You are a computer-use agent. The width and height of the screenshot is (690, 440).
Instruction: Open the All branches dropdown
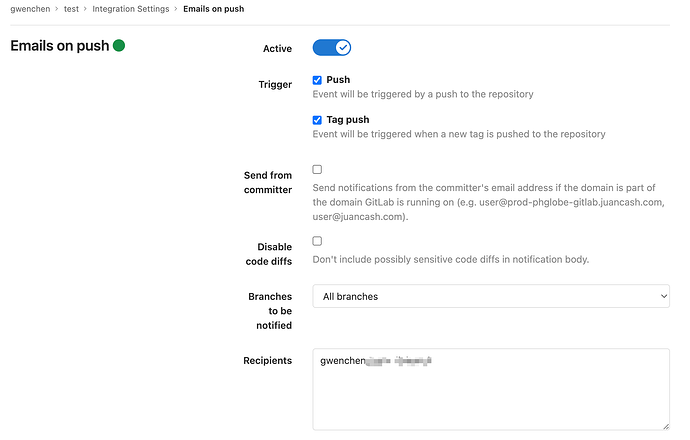click(x=490, y=296)
